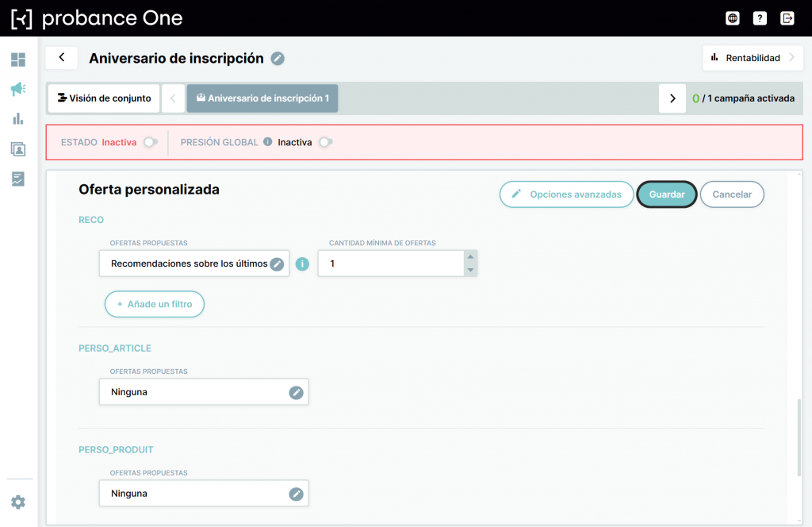Open the bar chart statistics icon

pyautogui.click(x=18, y=119)
